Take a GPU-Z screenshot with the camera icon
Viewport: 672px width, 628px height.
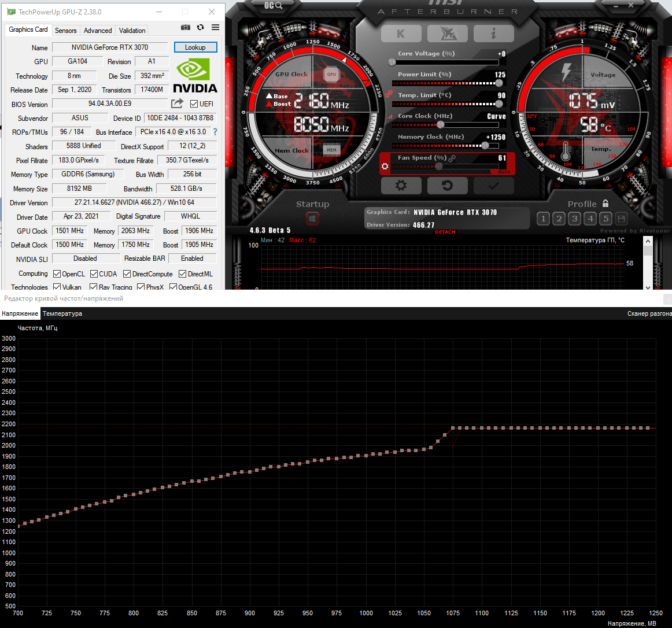186,27
